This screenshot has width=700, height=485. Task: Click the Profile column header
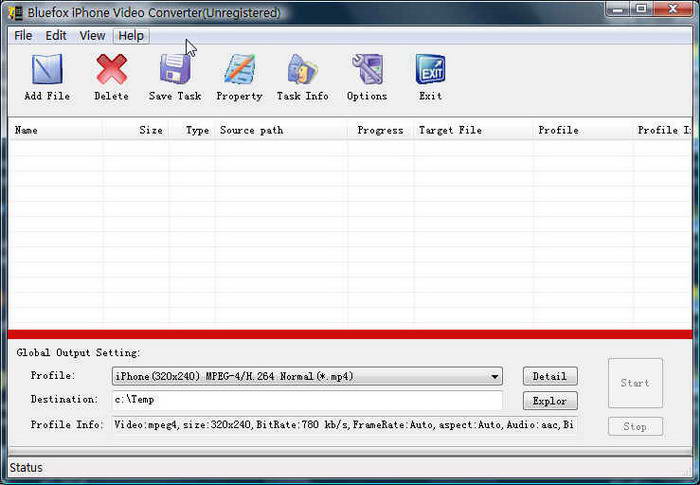(x=583, y=130)
